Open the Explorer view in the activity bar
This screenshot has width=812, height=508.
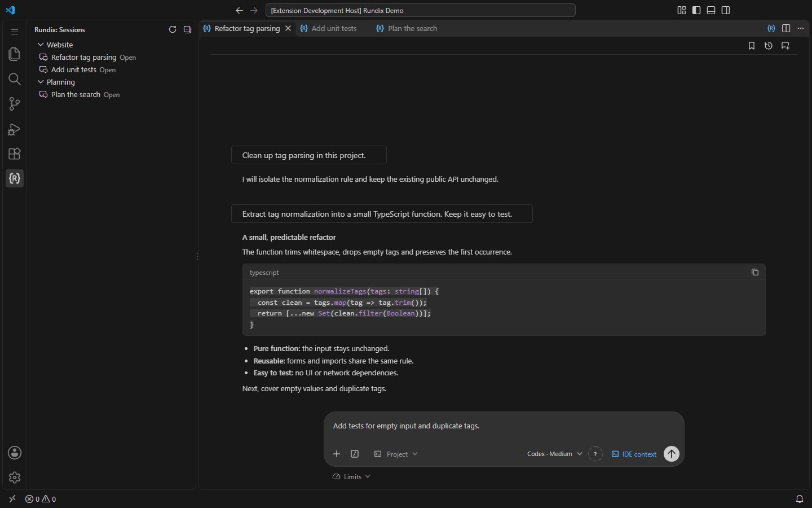15,54
